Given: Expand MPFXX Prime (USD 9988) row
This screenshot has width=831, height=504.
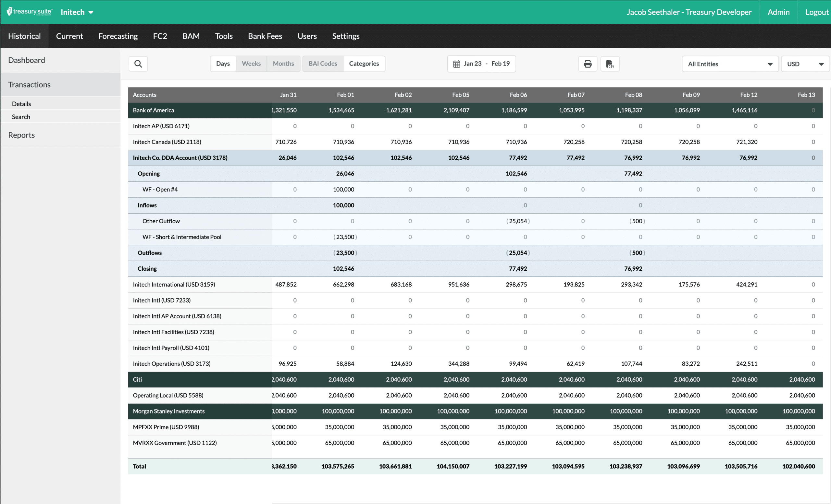Looking at the screenshot, I should tap(475, 427).
